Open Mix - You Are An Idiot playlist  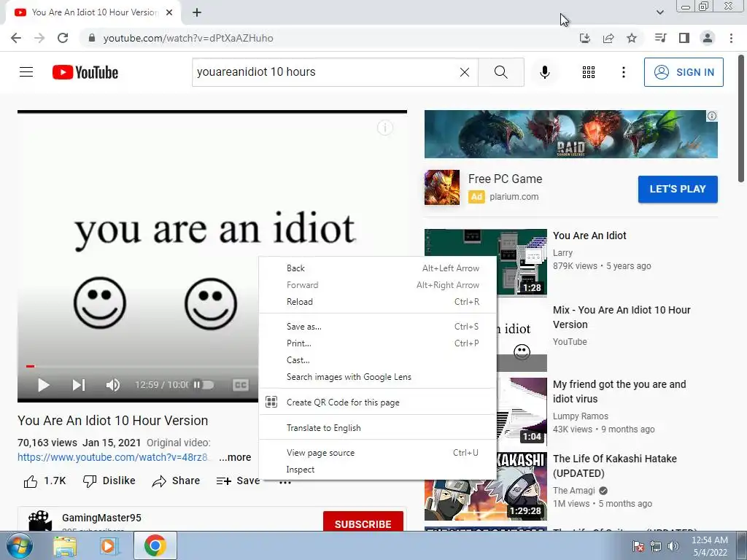(x=622, y=317)
